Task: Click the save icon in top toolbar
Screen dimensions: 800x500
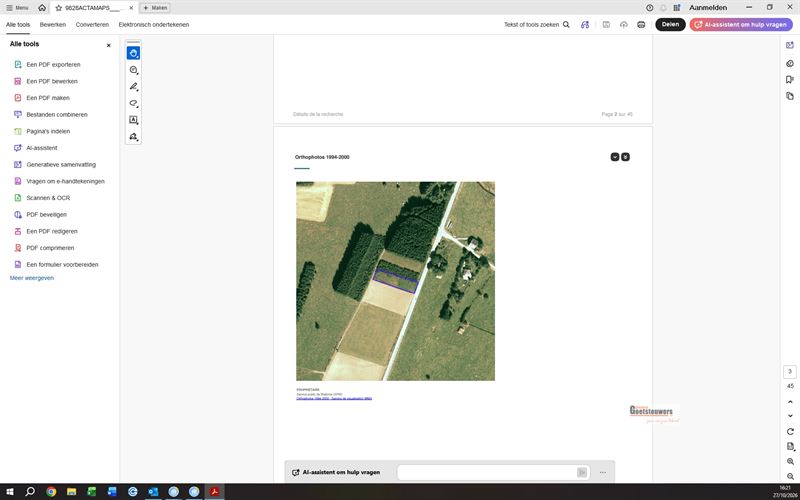Action: (606, 24)
